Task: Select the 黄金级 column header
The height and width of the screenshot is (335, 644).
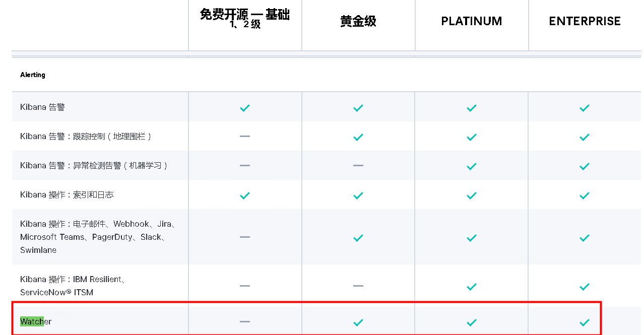Action: point(358,21)
